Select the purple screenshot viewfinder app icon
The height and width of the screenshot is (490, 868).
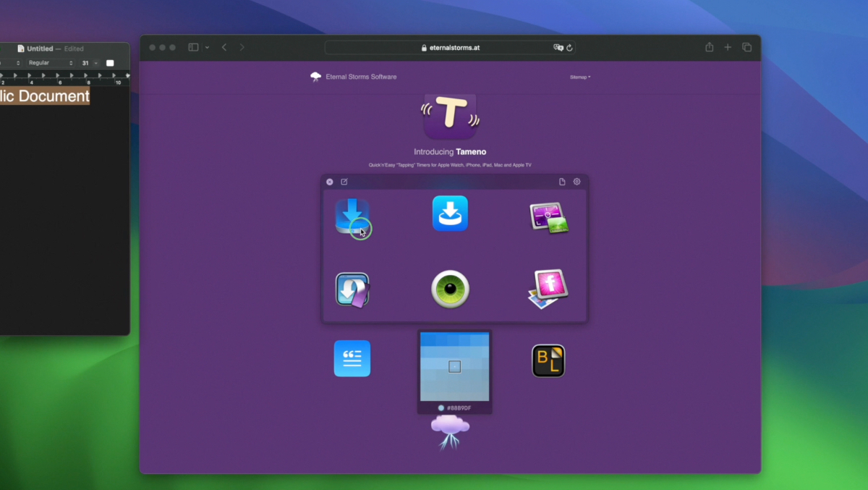point(548,217)
